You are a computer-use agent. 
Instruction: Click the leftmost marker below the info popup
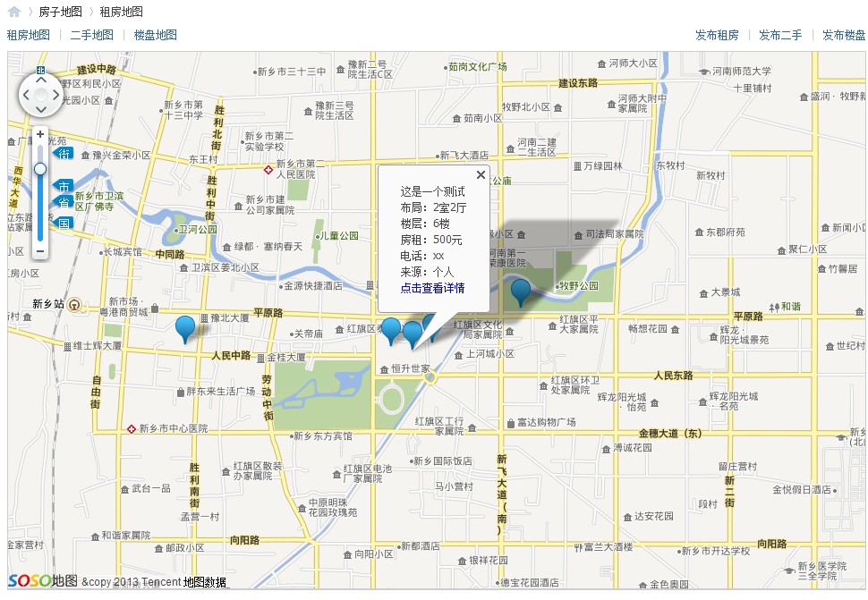point(391,331)
